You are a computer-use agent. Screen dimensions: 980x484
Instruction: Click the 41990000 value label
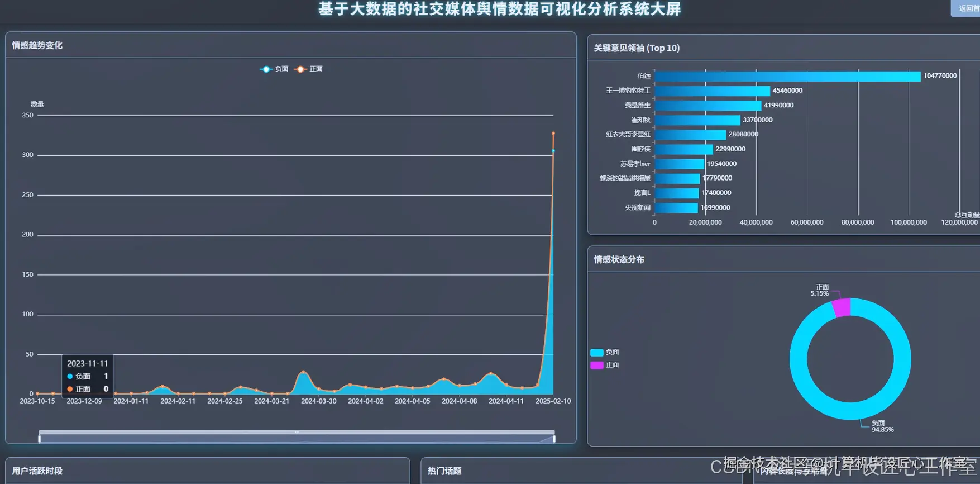pos(778,105)
